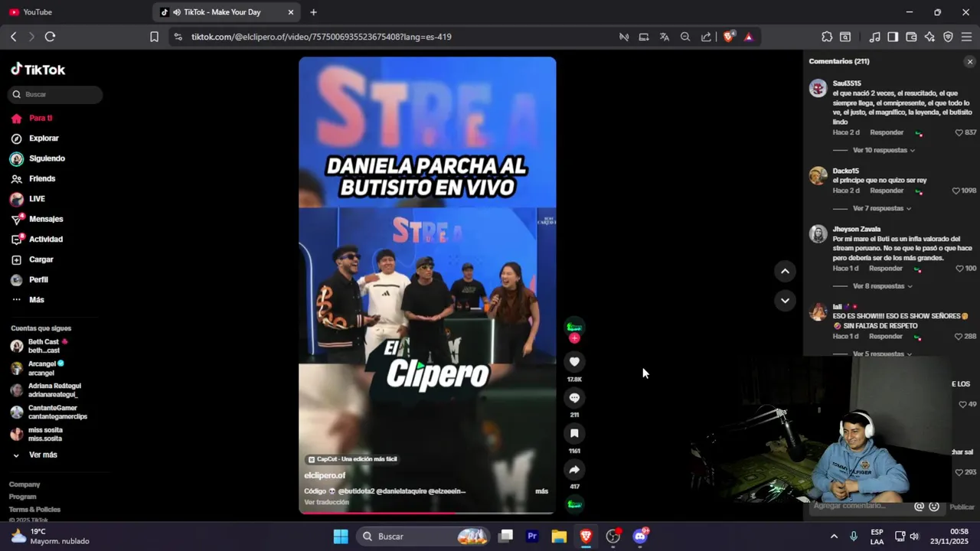
Task: Open the Brave VPN shield icon
Action: click(x=948, y=37)
